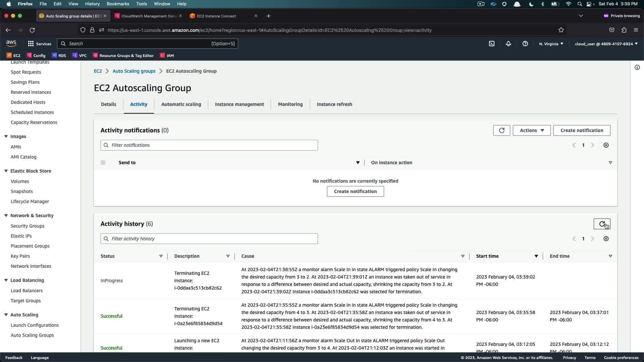This screenshot has height=362, width=644.
Task: Switch to the Instance management tab
Action: click(x=239, y=104)
